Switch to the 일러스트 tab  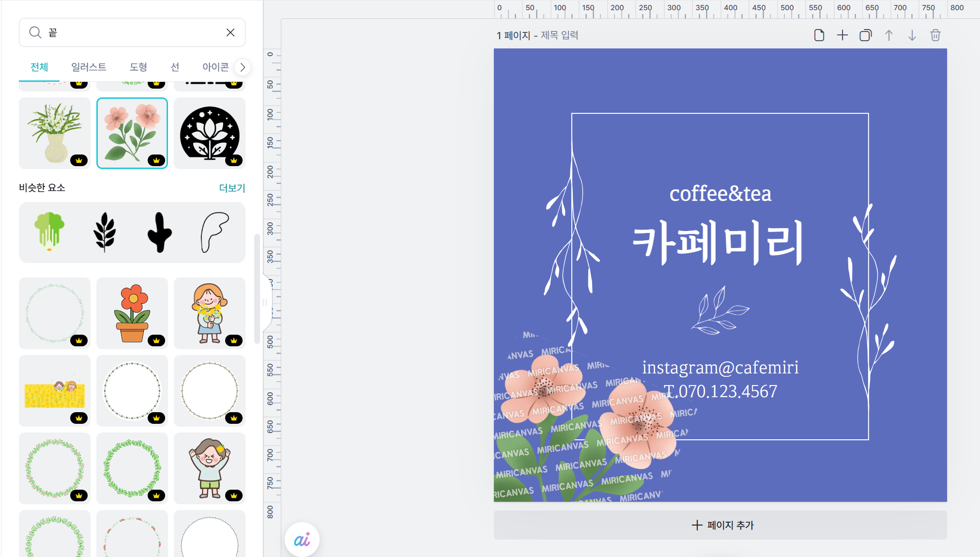coord(89,67)
